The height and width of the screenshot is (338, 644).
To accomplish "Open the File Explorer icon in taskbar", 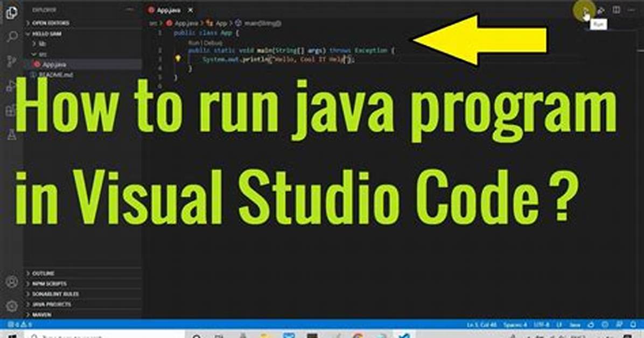I will click(266, 335).
